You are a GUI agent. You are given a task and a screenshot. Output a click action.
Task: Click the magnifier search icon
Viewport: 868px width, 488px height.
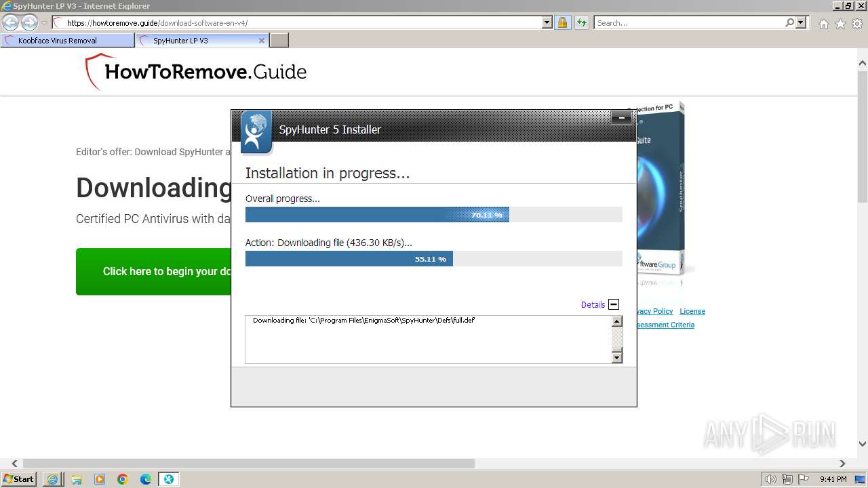tap(789, 23)
